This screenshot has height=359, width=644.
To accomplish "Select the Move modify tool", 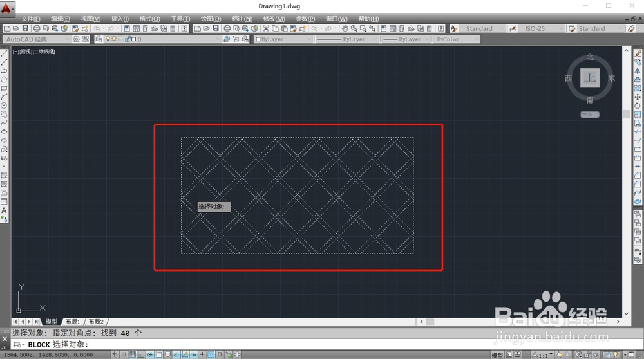I will pos(638,97).
